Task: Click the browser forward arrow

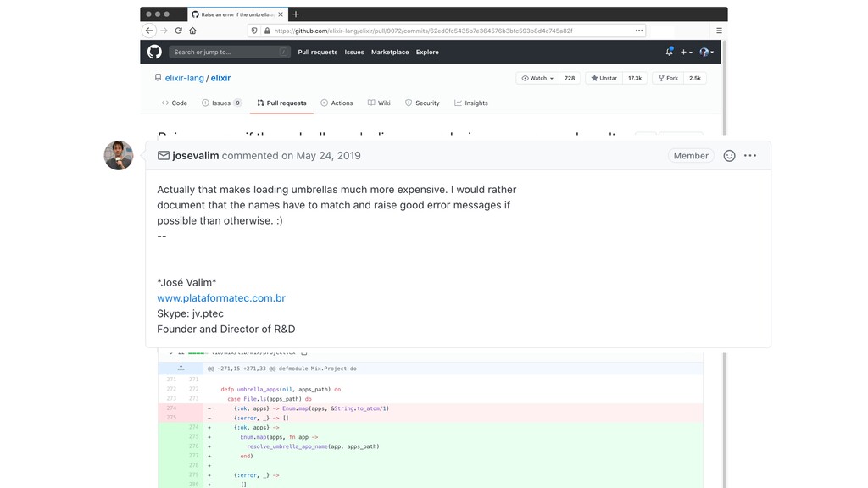Action: (164, 30)
